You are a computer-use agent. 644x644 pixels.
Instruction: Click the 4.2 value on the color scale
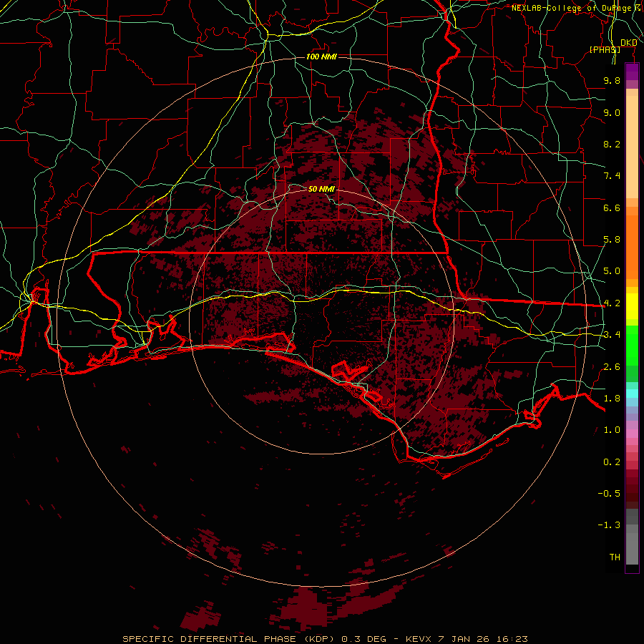(612, 303)
